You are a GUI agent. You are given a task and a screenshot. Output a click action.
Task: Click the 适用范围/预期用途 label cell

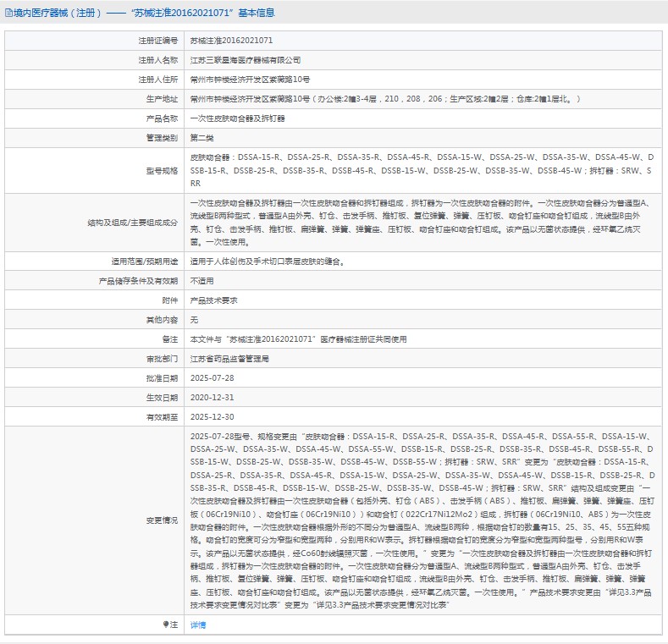94,261
